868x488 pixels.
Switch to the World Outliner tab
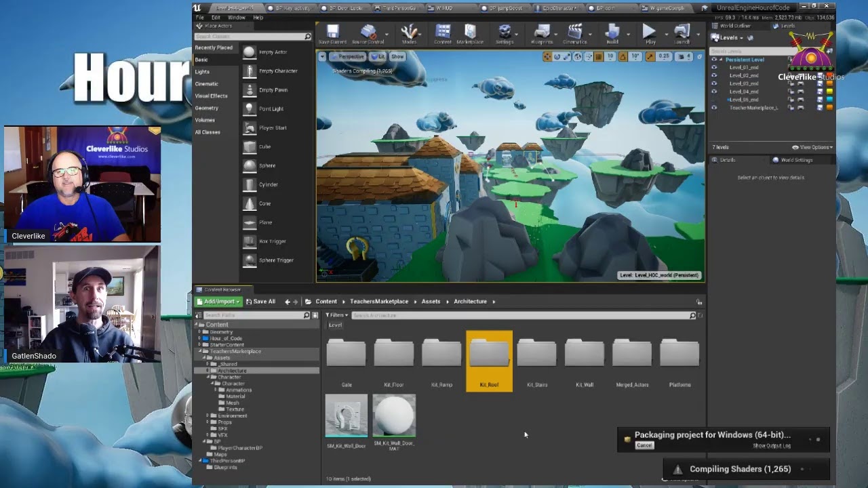pyautogui.click(x=734, y=26)
